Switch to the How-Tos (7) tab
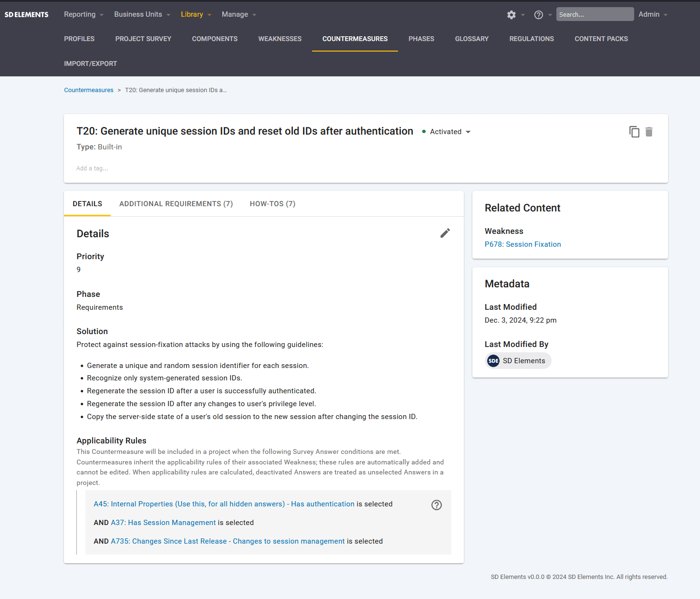 [x=272, y=204]
